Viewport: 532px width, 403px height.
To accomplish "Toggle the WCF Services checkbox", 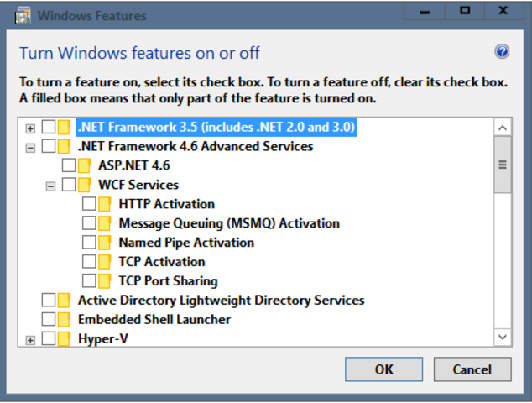I will 69,185.
